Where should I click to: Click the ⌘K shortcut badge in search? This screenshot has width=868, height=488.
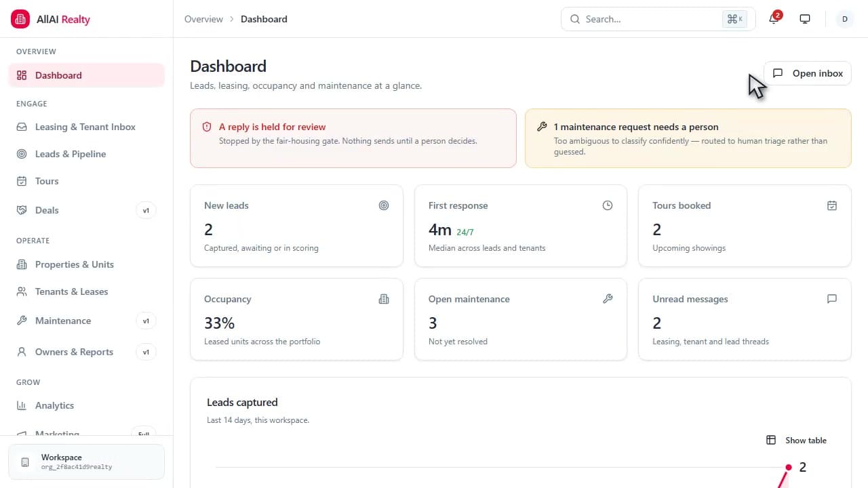pyautogui.click(x=734, y=19)
